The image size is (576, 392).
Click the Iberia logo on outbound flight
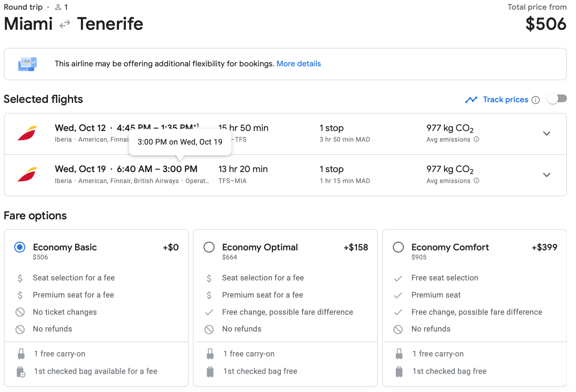point(27,133)
